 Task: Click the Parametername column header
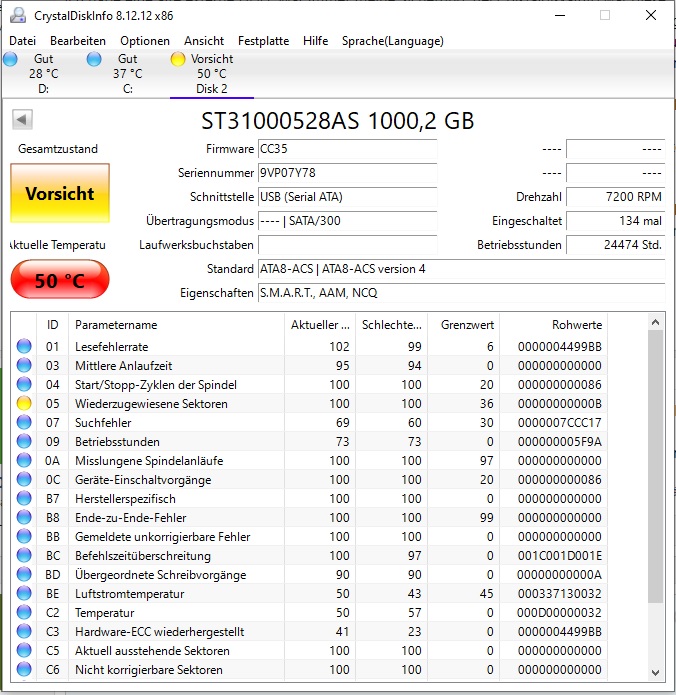176,325
